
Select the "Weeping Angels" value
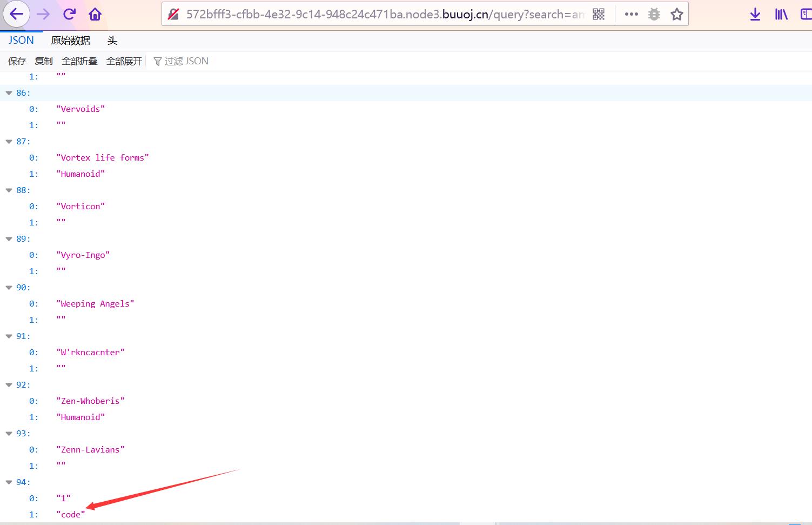[95, 303]
